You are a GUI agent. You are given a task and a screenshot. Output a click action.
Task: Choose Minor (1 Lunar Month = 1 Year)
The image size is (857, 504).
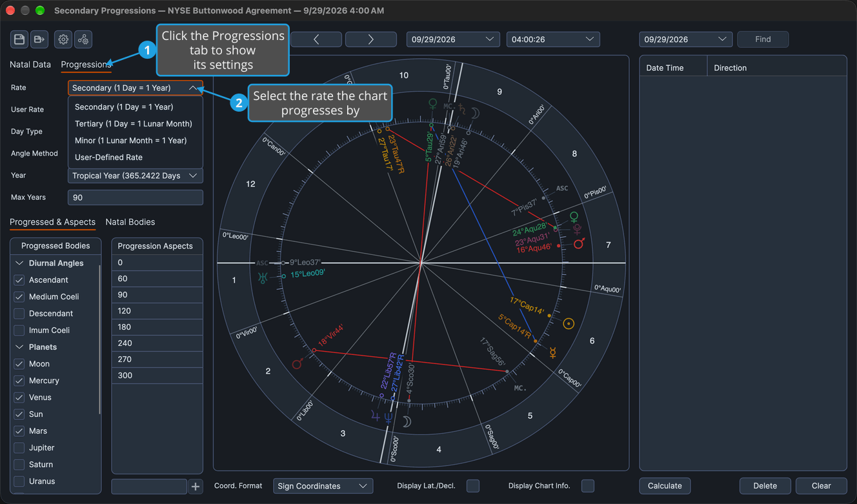pyautogui.click(x=131, y=141)
